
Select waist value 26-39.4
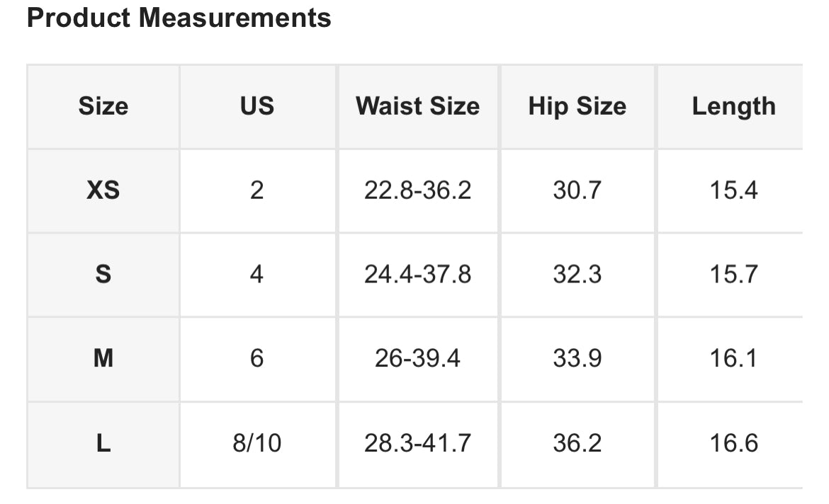(x=417, y=359)
